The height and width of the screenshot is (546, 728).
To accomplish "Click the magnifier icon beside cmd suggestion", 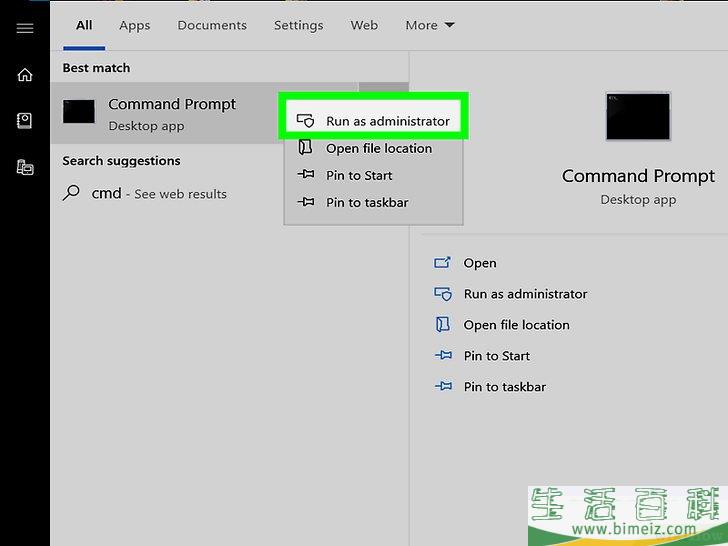I will point(71,194).
